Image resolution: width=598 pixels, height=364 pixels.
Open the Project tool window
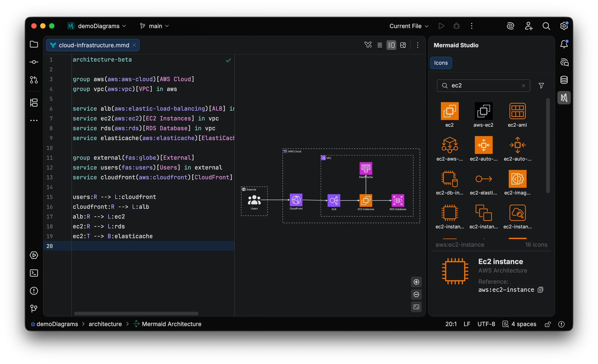34,44
